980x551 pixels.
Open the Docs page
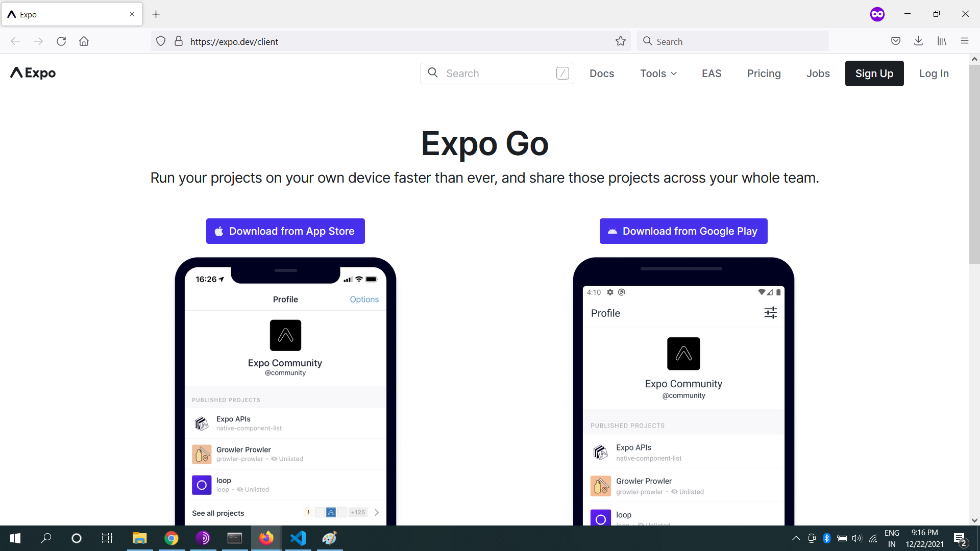coord(602,73)
